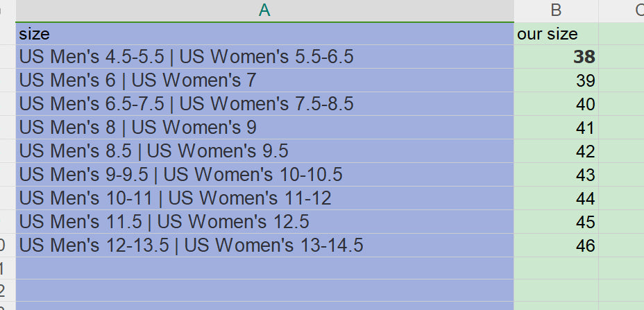Screen dimensions: 644x310
Task: Select the "our size" header cell
Action: tap(555, 34)
